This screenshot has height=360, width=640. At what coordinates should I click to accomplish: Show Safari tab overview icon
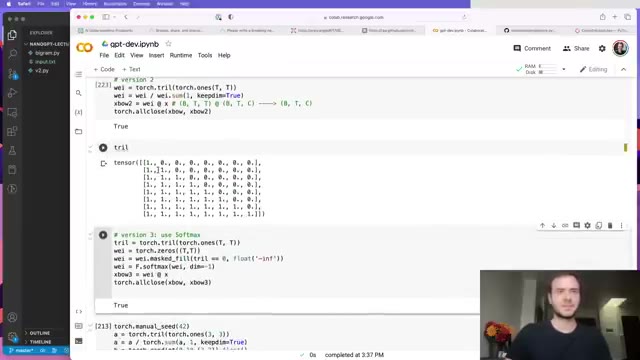point(627,17)
